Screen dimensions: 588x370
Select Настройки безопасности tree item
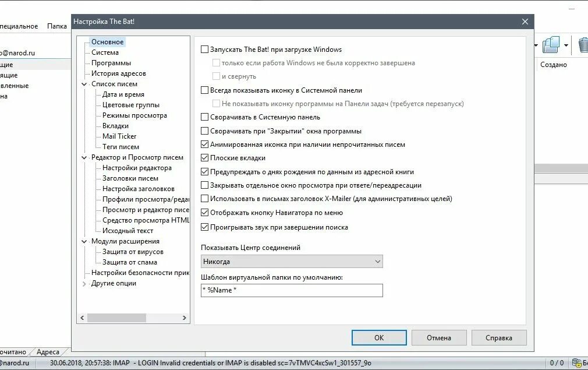coord(140,273)
